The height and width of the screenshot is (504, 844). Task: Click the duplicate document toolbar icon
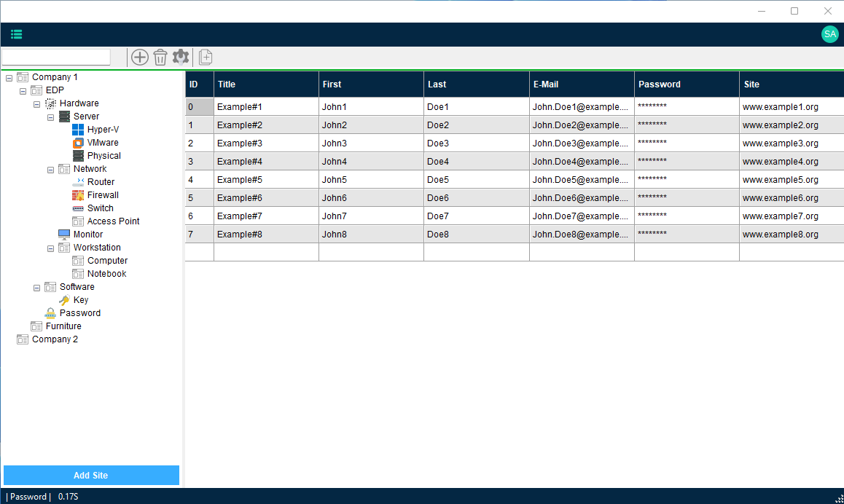point(206,57)
